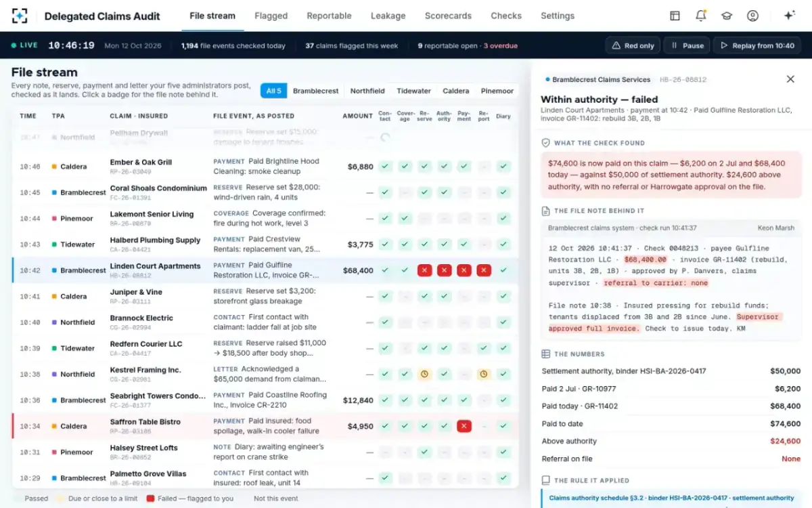Image resolution: width=812 pixels, height=508 pixels.
Task: Click the TPA column header
Action: [58, 116]
